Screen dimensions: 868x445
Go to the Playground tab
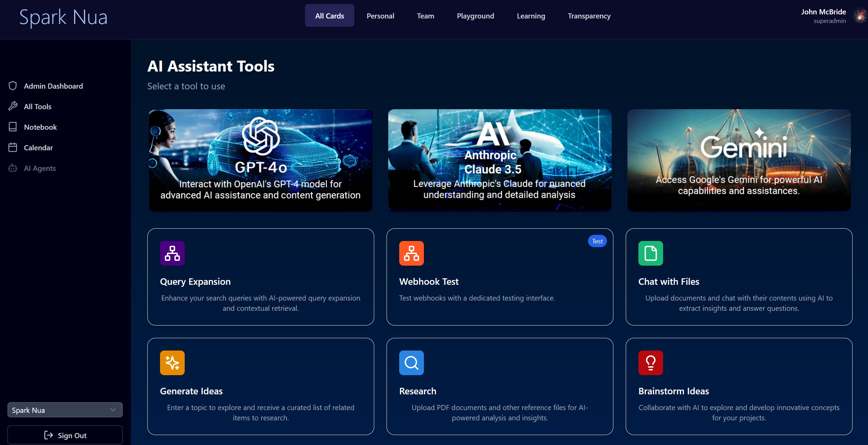point(475,16)
